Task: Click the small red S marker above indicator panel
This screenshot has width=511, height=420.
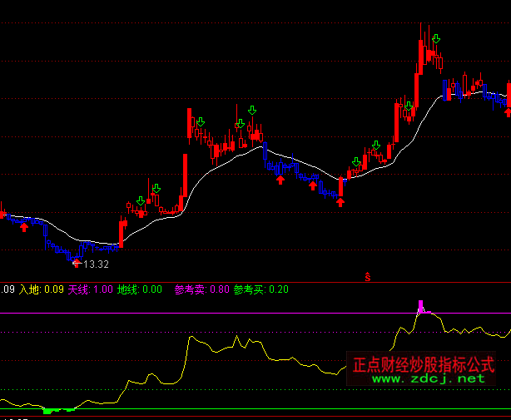Action: pos(366,277)
